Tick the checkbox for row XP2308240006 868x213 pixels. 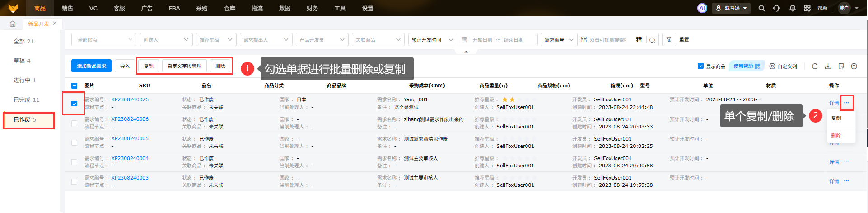tap(75, 123)
